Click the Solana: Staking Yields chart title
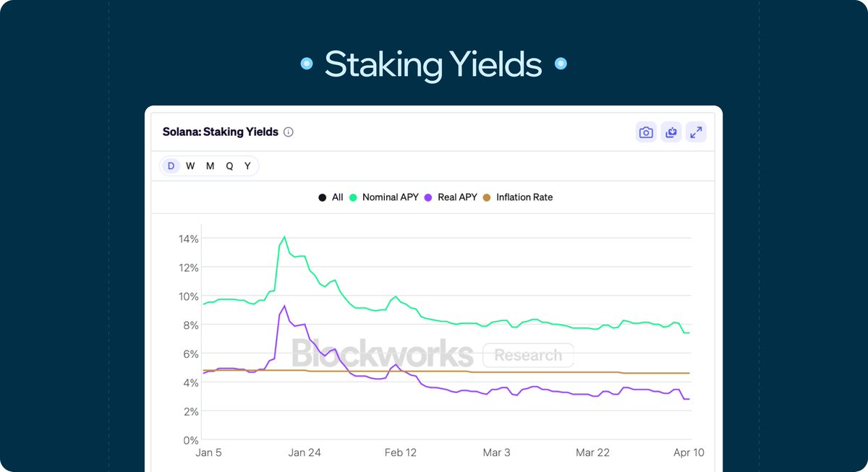The image size is (868, 472). 219,132
